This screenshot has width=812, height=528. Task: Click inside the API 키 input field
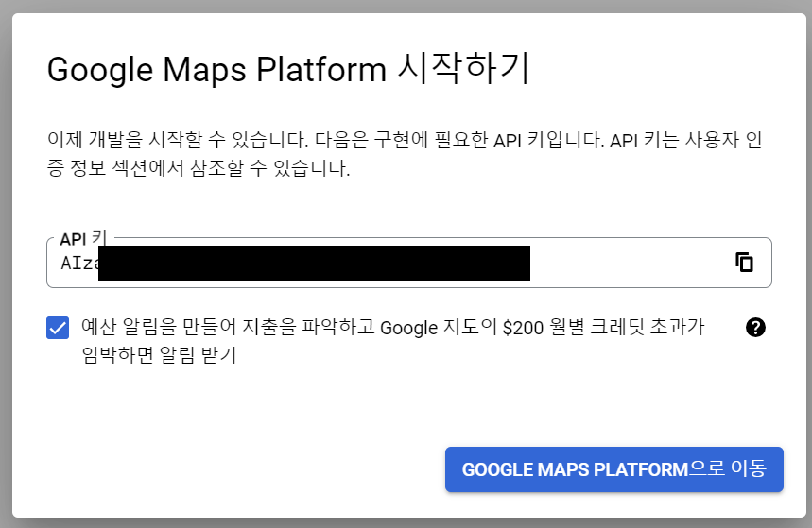[x=409, y=263]
